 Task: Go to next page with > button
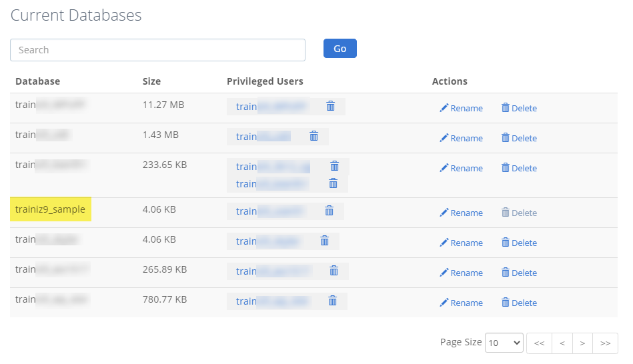pos(582,343)
